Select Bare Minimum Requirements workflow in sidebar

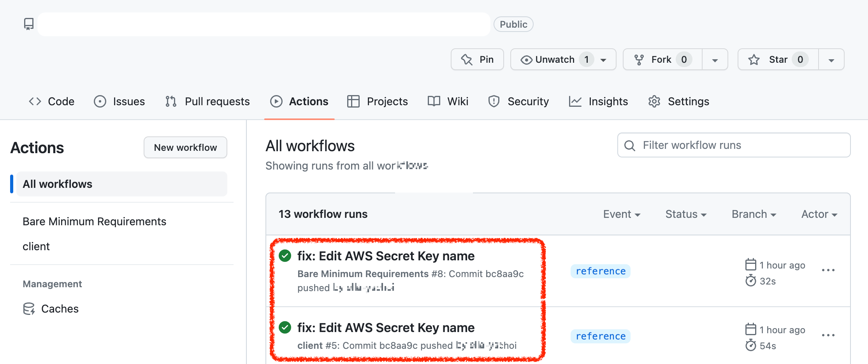[94, 221]
